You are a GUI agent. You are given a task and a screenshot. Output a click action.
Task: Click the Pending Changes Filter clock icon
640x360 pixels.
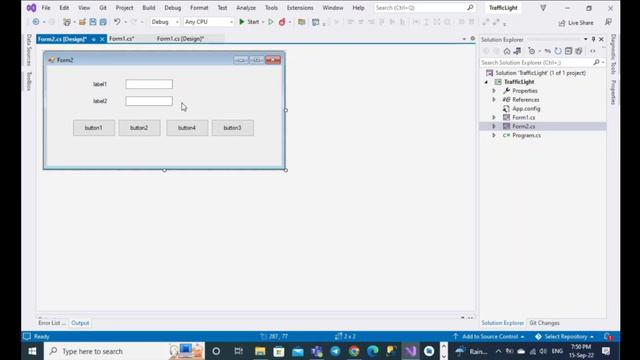[x=531, y=51]
